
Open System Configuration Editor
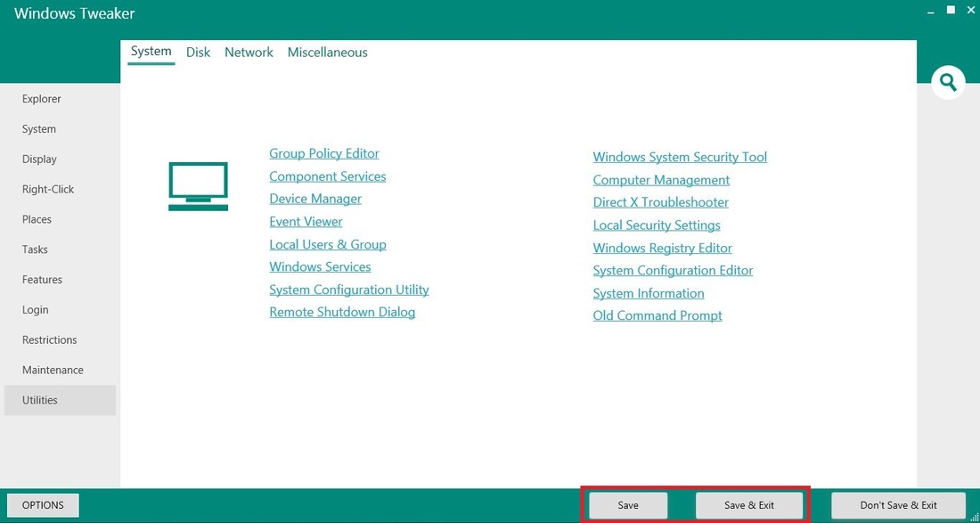click(x=674, y=271)
